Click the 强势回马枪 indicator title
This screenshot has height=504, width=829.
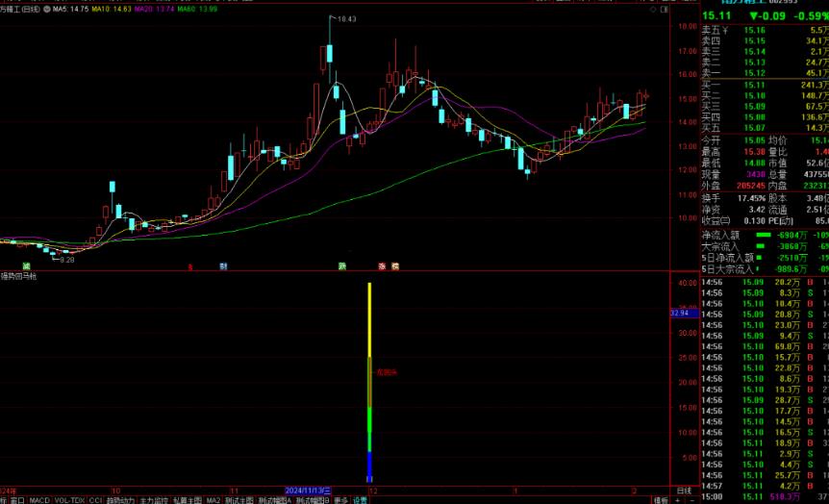click(x=18, y=276)
